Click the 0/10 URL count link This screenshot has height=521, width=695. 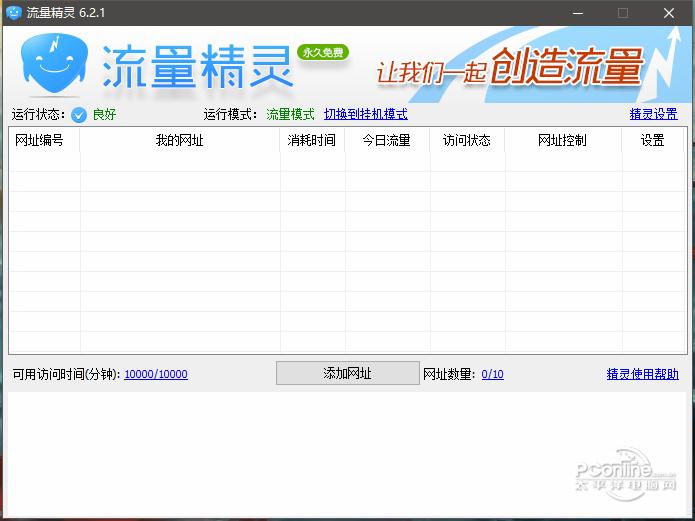tap(492, 374)
